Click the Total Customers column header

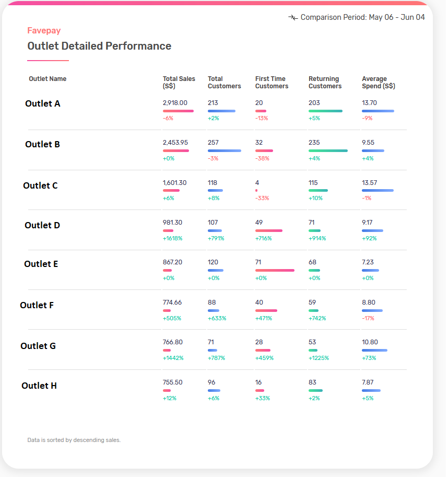point(225,83)
